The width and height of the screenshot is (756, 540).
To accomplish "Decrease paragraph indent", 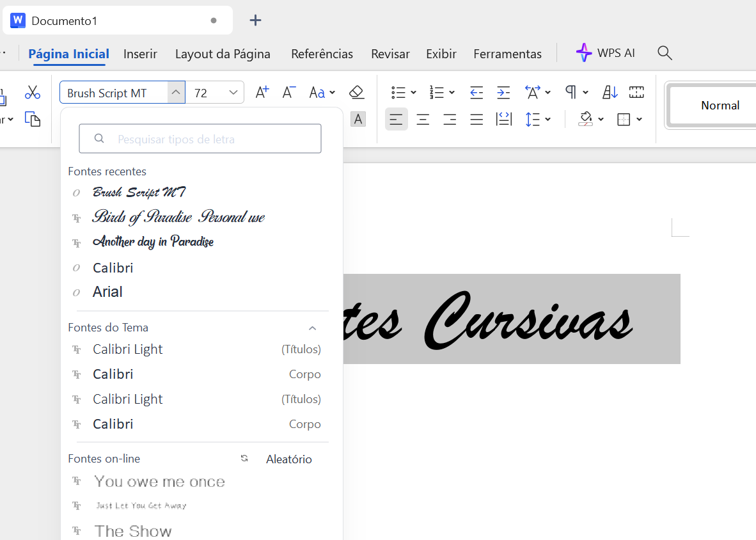I will tap(476, 92).
